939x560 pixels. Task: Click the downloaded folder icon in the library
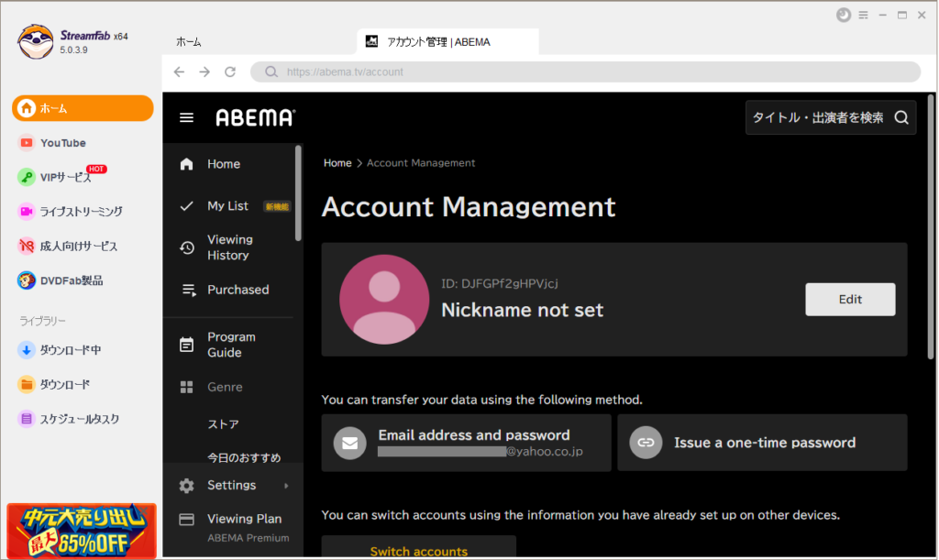click(x=27, y=384)
